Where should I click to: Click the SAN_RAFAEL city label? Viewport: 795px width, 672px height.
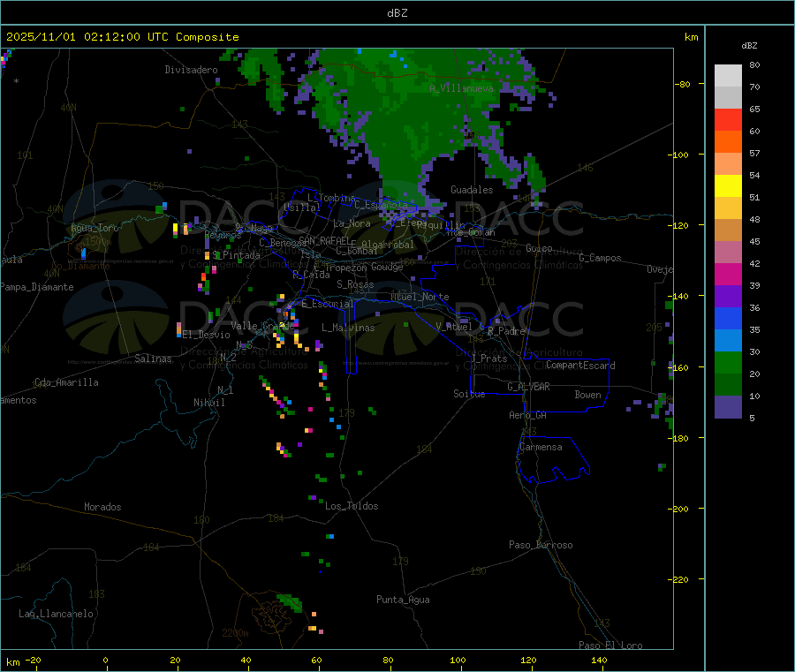click(324, 240)
